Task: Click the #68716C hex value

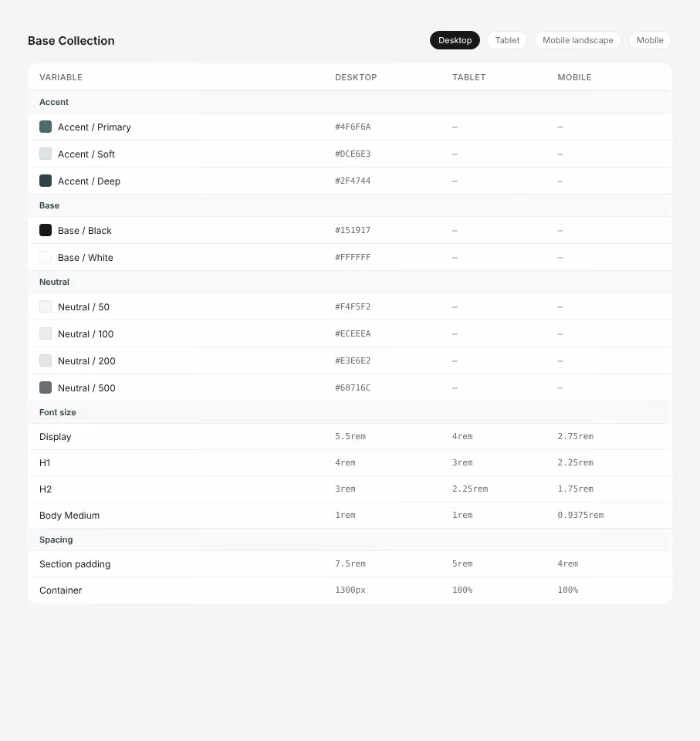Action: click(x=353, y=387)
